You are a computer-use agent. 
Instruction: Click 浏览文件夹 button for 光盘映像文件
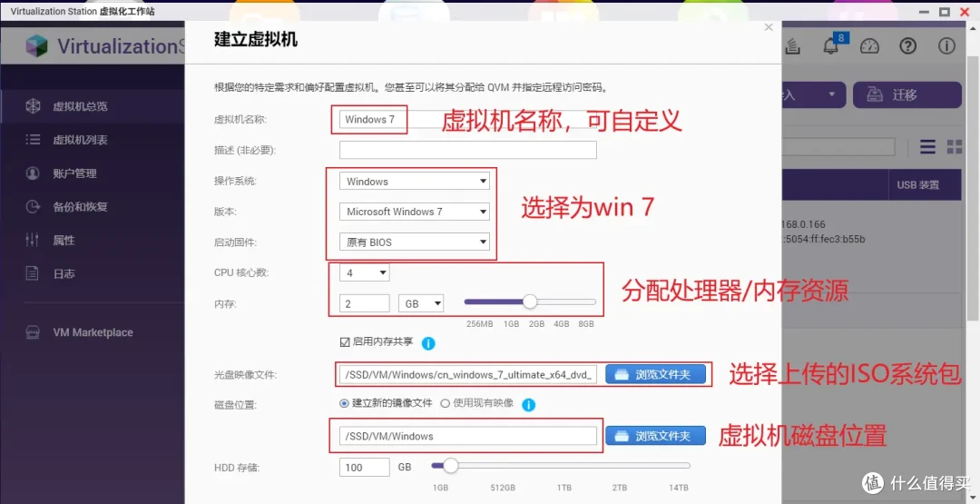click(656, 374)
